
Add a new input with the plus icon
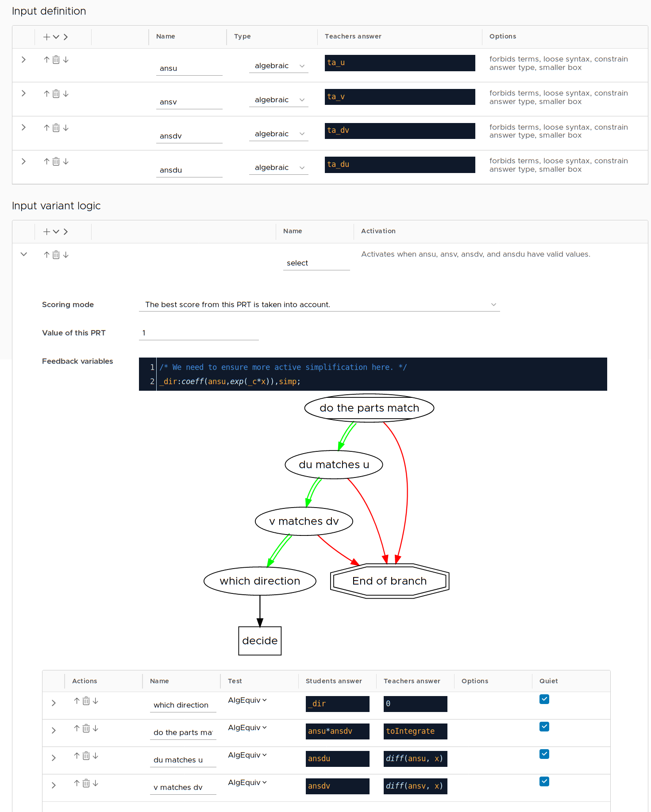pyautogui.click(x=46, y=37)
